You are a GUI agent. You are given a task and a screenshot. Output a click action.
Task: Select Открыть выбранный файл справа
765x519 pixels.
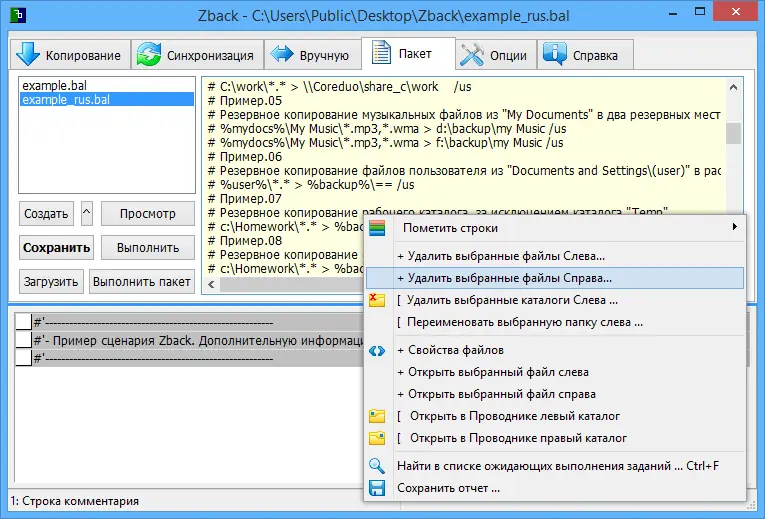[555, 394]
